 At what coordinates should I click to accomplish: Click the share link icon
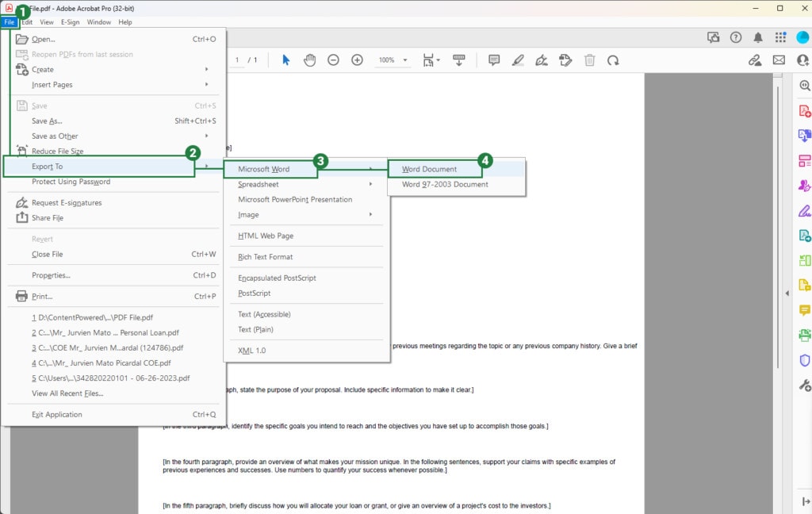click(755, 60)
